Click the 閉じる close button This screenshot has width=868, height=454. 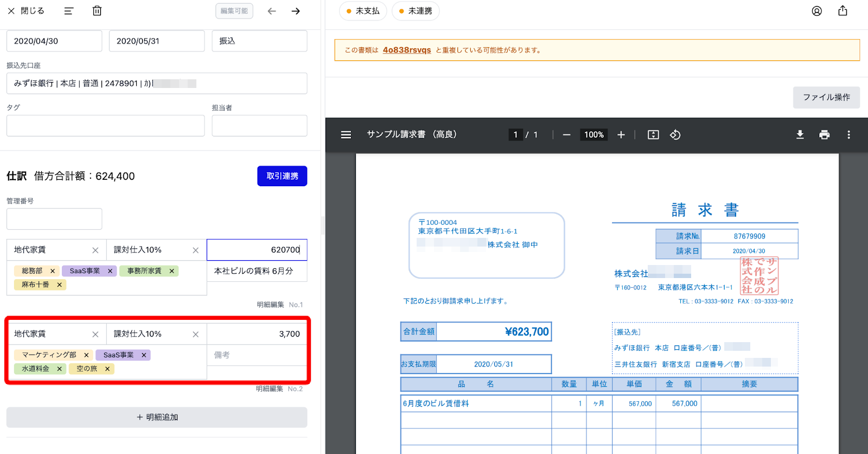point(26,11)
